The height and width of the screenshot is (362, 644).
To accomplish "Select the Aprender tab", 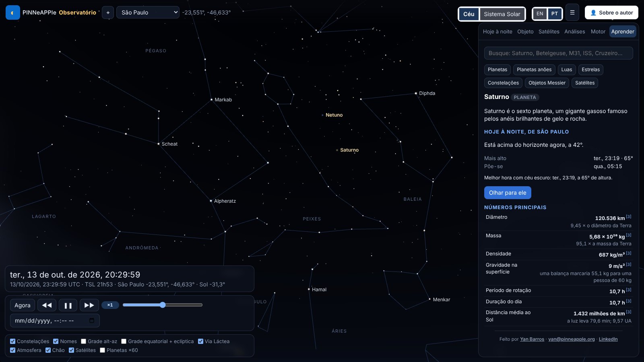I will tap(623, 31).
